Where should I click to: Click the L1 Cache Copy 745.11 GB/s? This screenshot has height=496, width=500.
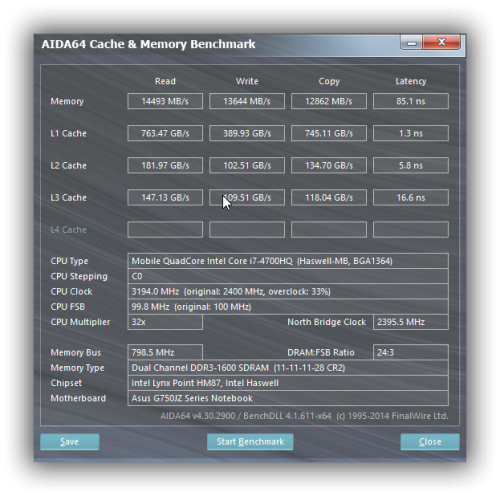coord(329,133)
